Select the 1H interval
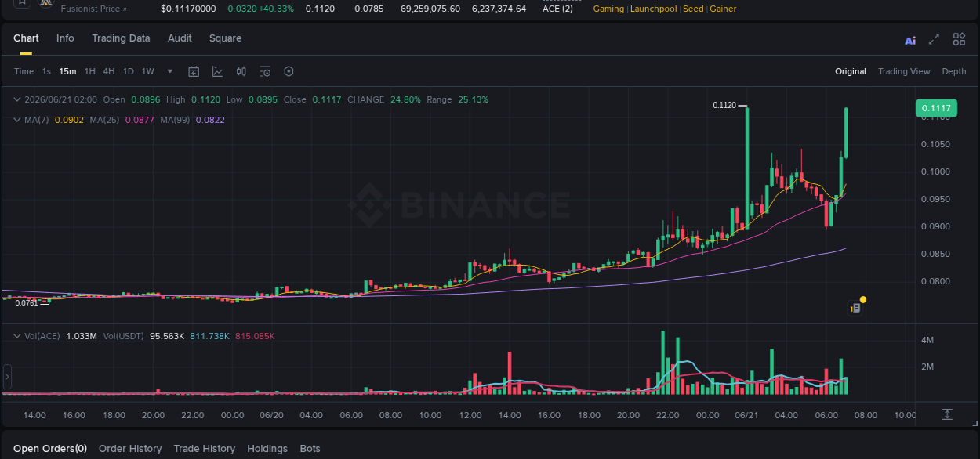The width and height of the screenshot is (980, 459). pyautogui.click(x=90, y=71)
